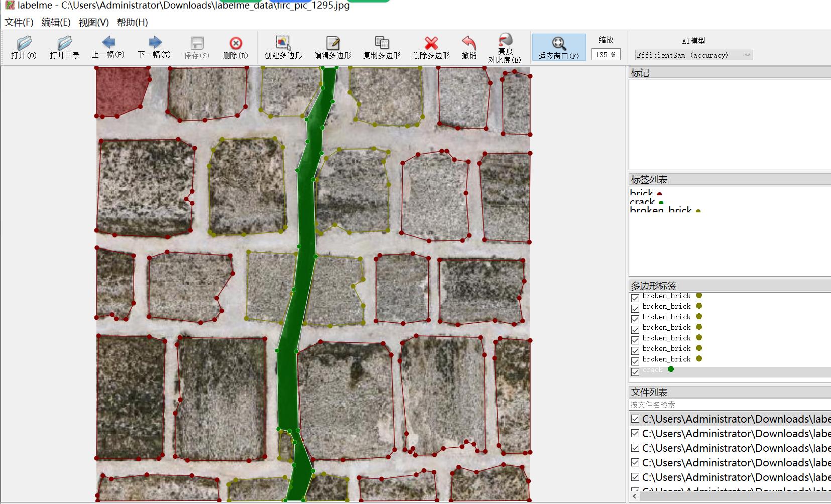The width and height of the screenshot is (831, 504).
Task: Expand the EfficientSam AI model dropdown
Action: coord(693,55)
